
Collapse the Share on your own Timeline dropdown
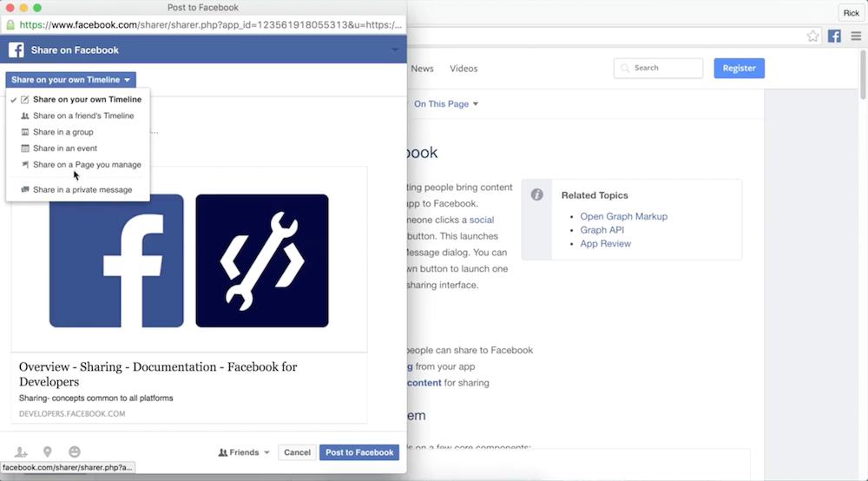(x=70, y=80)
